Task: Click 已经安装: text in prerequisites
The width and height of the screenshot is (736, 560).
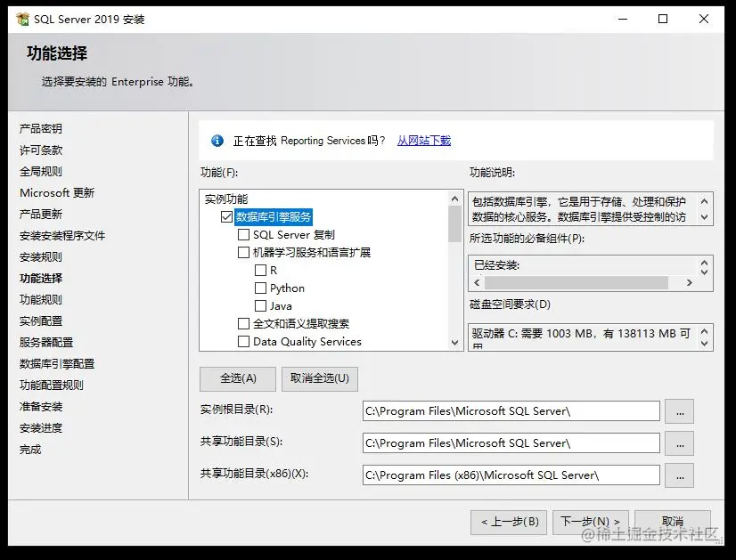Action: [496, 265]
